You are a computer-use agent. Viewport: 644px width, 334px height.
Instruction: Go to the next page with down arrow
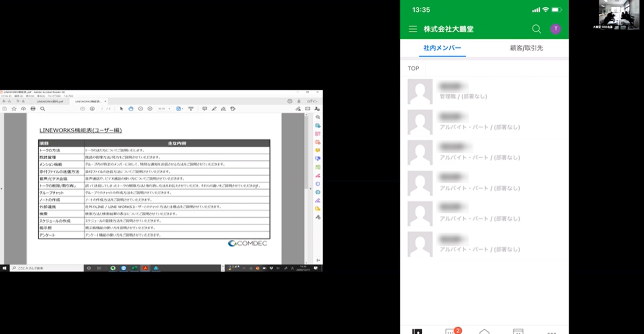point(92,109)
